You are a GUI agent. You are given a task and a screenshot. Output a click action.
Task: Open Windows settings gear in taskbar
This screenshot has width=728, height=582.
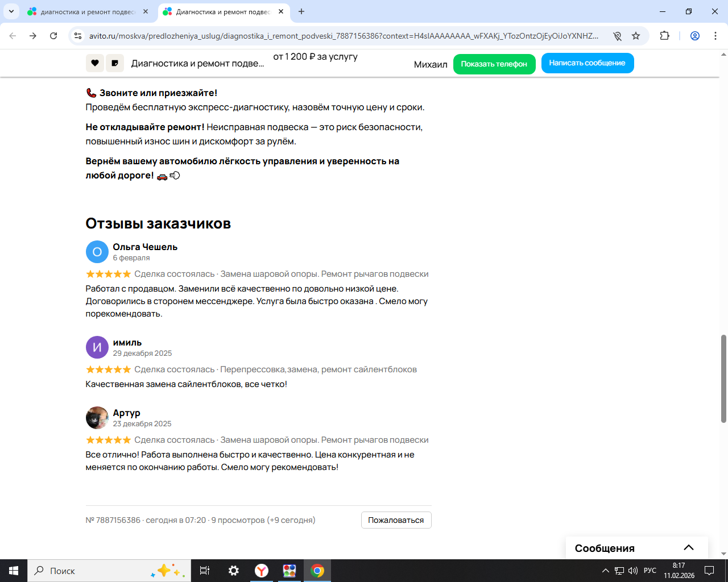pyautogui.click(x=234, y=571)
